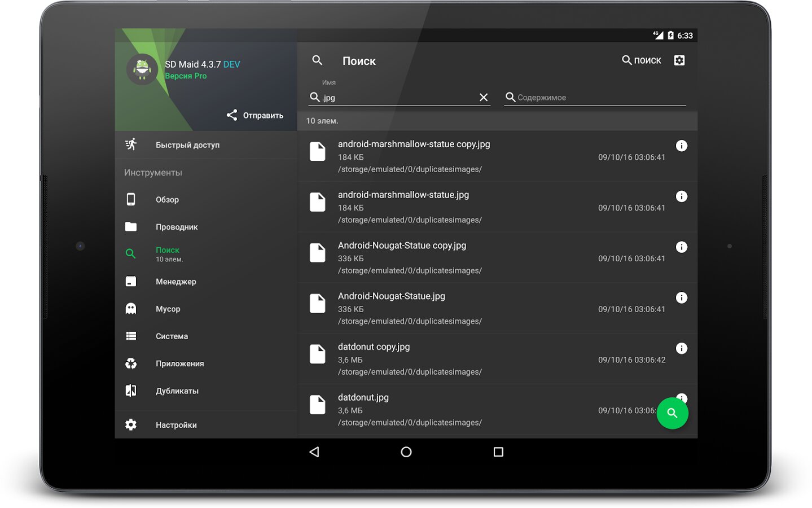
Task: Show info for Android-Nougat-Statue.jpg
Action: click(681, 298)
